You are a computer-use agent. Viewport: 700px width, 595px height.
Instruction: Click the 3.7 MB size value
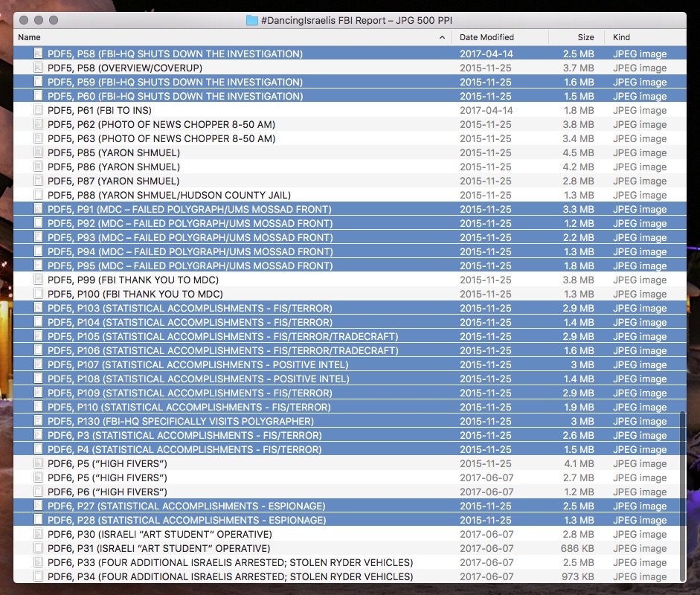pyautogui.click(x=578, y=68)
